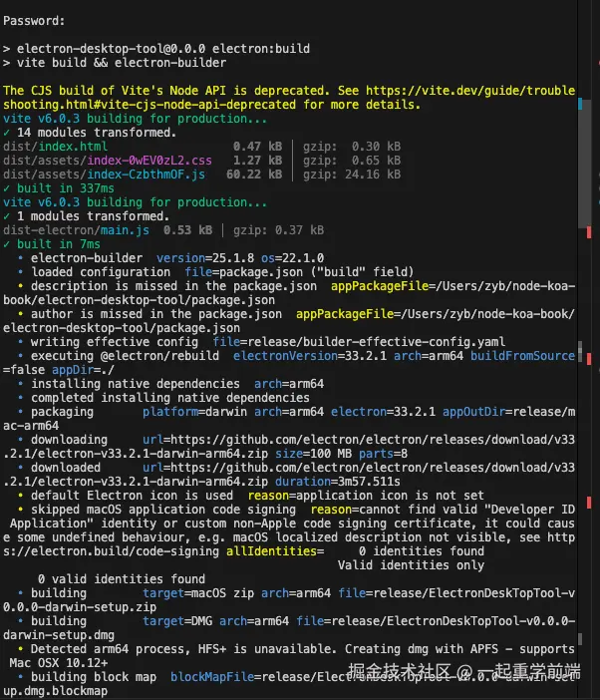Open release/builder-effective-config.yaml path
The width and height of the screenshot is (600, 700).
tap(376, 342)
